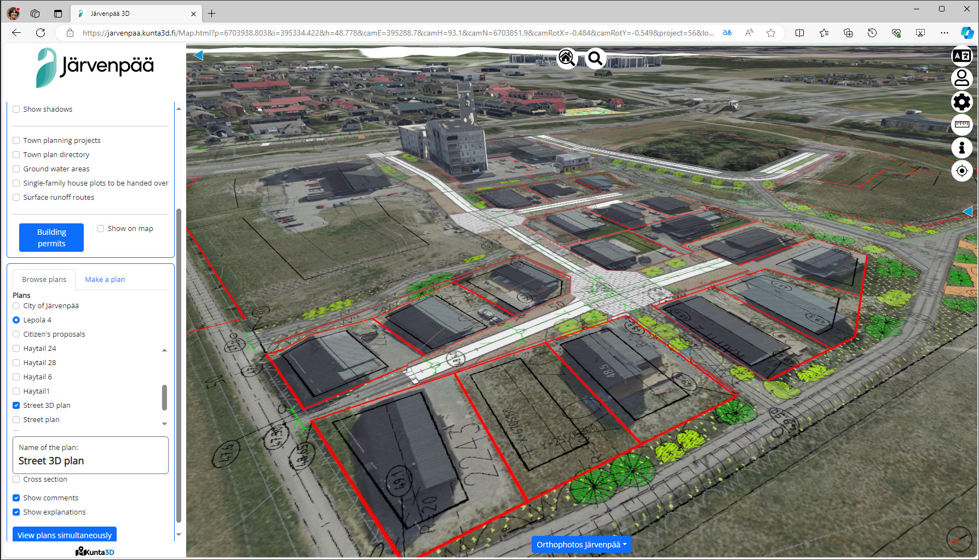Reload the page

click(x=41, y=33)
